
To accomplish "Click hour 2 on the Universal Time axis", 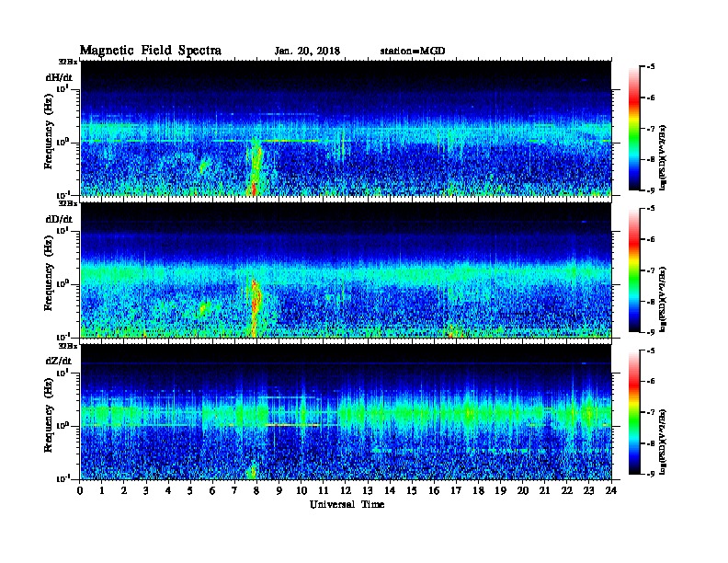I will pos(124,491).
